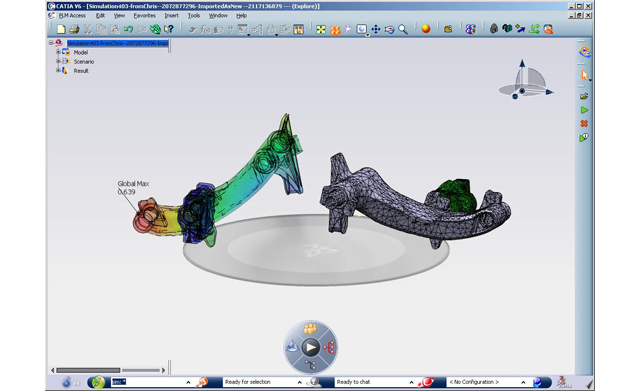
Task: Click the orange sphere material icon
Action: pyautogui.click(x=426, y=29)
